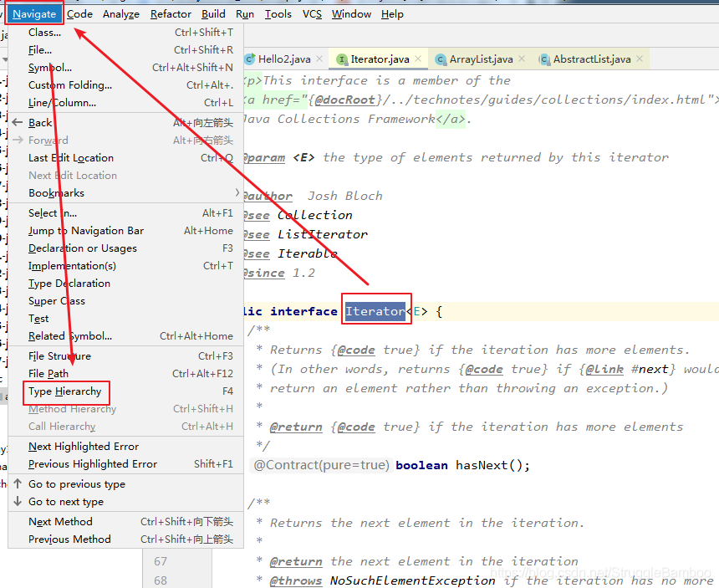Choose Select In... entry
Viewport: 719px width, 588px height.
tap(126, 213)
